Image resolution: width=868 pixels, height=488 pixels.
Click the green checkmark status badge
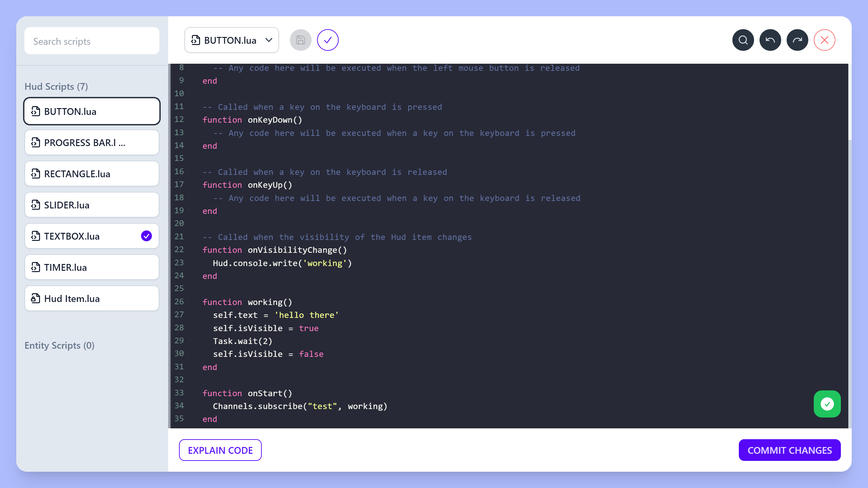[827, 404]
